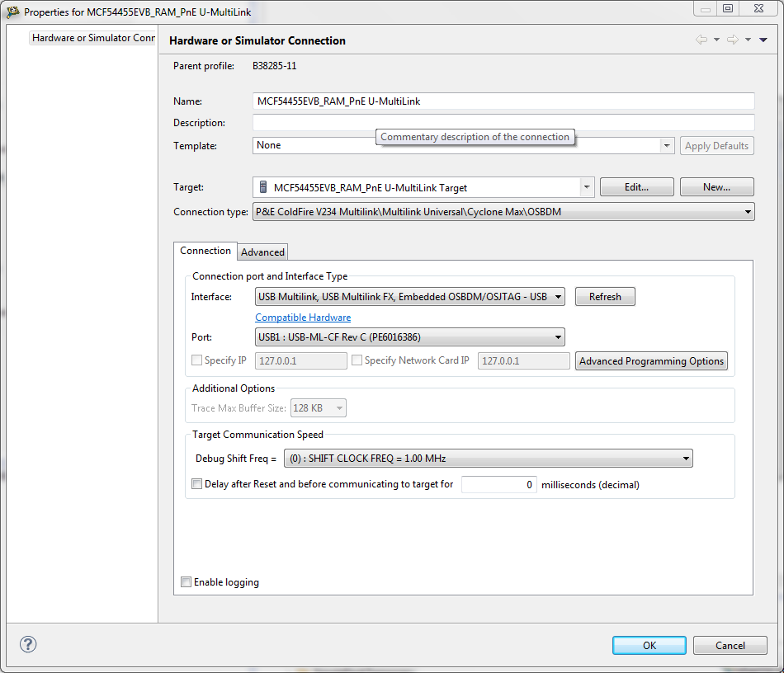Viewport: 784px width, 673px height.
Task: Click the B38285-11 parent profile text
Action: (x=275, y=66)
